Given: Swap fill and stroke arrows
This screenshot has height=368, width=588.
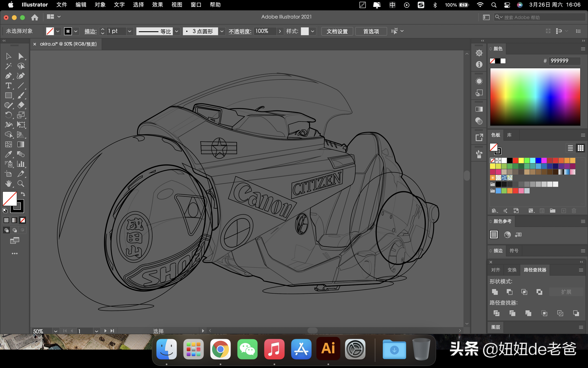Looking at the screenshot, I should 23,194.
